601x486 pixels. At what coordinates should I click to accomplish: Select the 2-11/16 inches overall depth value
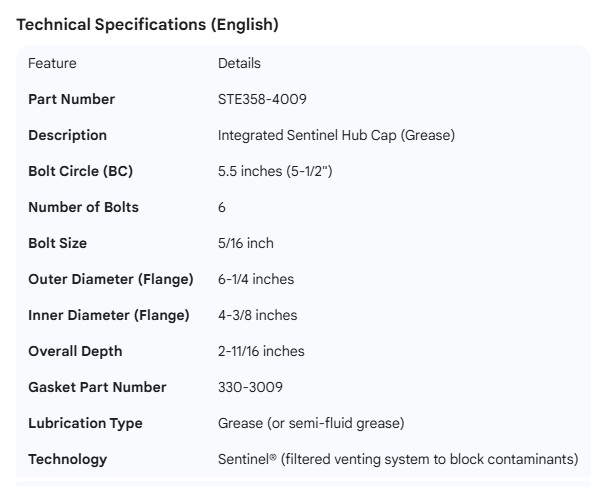(x=261, y=351)
